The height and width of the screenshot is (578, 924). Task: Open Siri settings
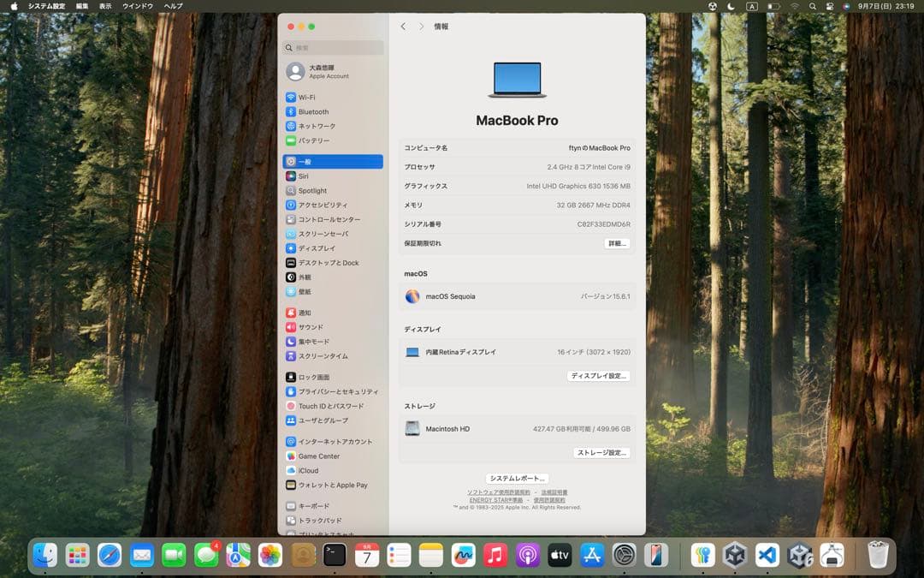pos(306,176)
